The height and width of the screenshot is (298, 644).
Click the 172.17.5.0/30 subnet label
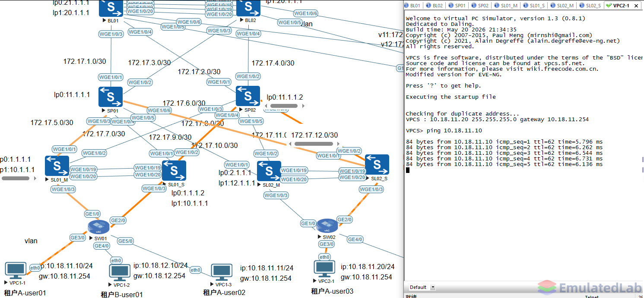click(x=52, y=122)
